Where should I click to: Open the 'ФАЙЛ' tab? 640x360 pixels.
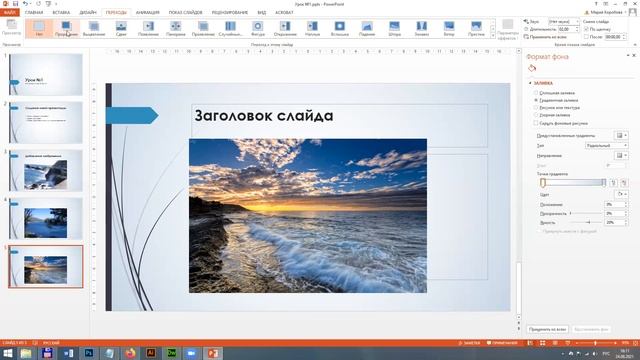pyautogui.click(x=9, y=12)
